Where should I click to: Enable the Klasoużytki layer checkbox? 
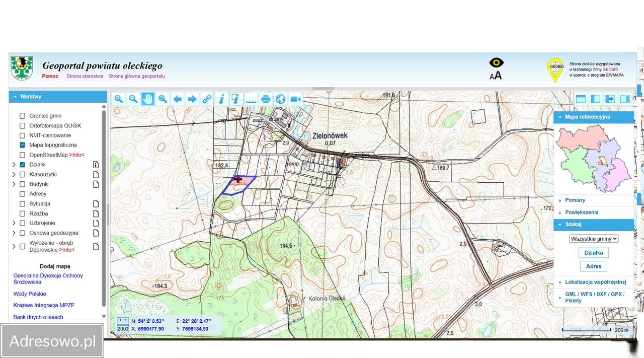tap(22, 174)
